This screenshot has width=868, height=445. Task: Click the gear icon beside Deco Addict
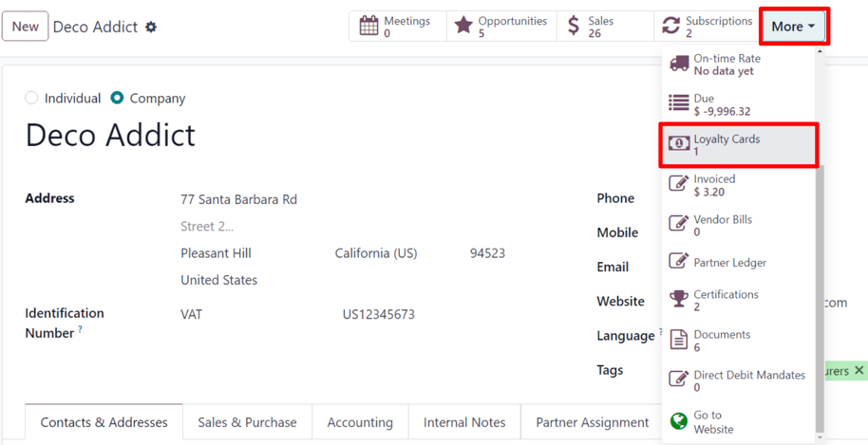tap(151, 28)
